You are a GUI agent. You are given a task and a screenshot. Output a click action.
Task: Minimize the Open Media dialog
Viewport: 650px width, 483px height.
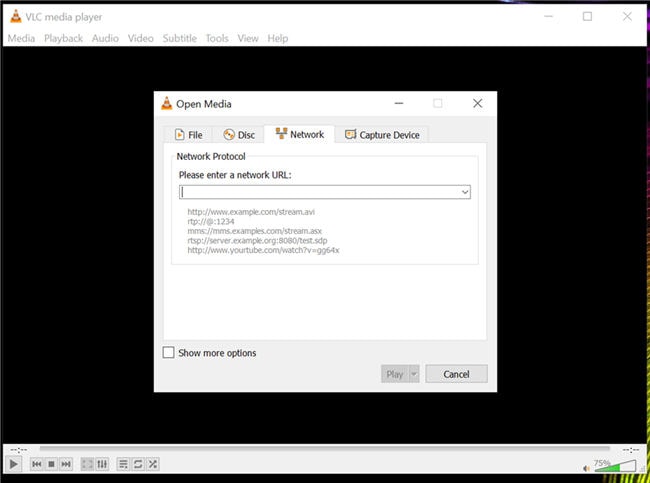pyautogui.click(x=399, y=103)
